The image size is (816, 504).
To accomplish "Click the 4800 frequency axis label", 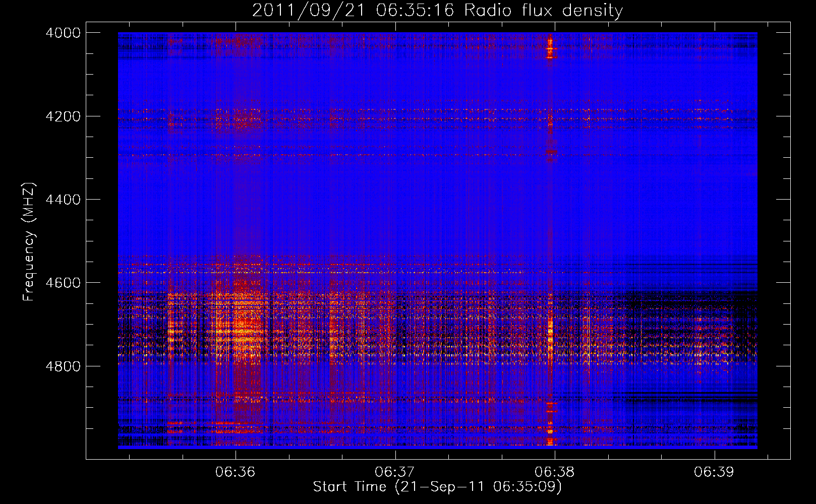I will (63, 366).
